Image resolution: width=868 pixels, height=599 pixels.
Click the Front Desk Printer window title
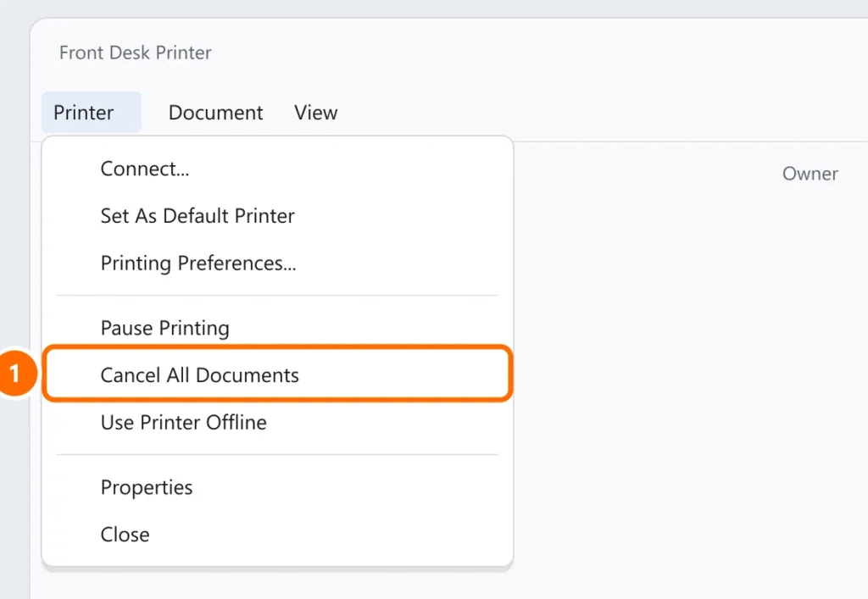click(x=135, y=53)
